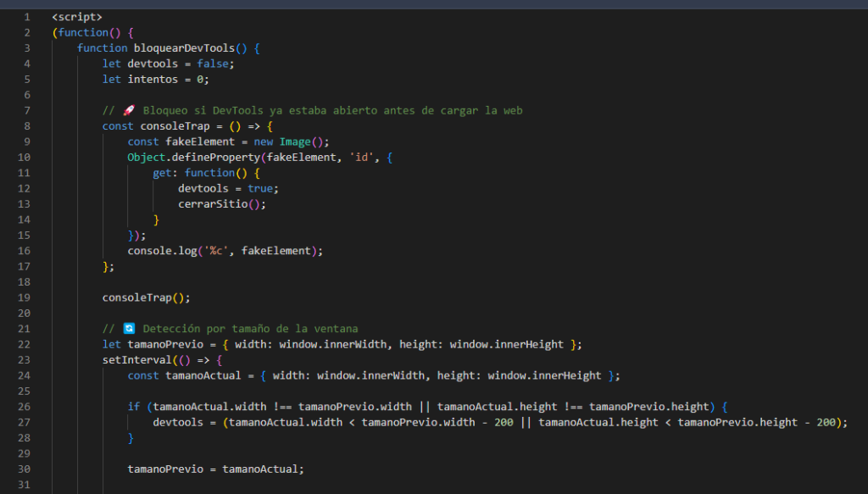Click the 'get' keyword on line 11
Image resolution: width=868 pixels, height=494 pixels.
[x=163, y=173]
